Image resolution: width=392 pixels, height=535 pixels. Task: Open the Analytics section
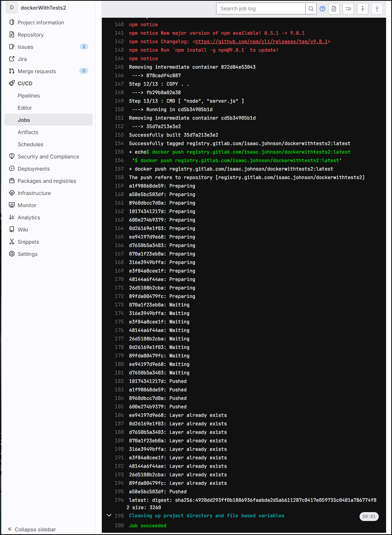[29, 217]
